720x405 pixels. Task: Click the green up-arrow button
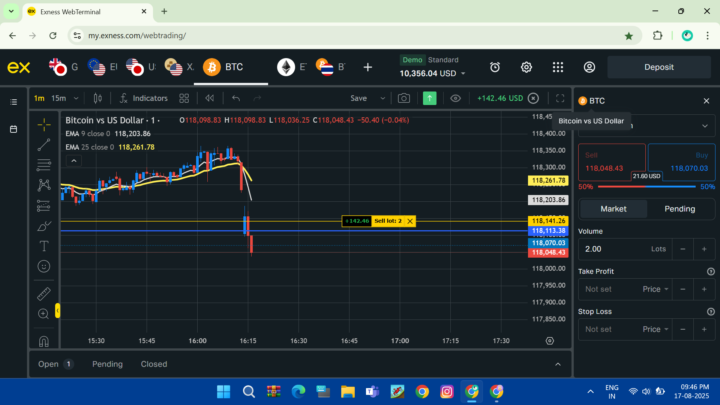tap(429, 98)
